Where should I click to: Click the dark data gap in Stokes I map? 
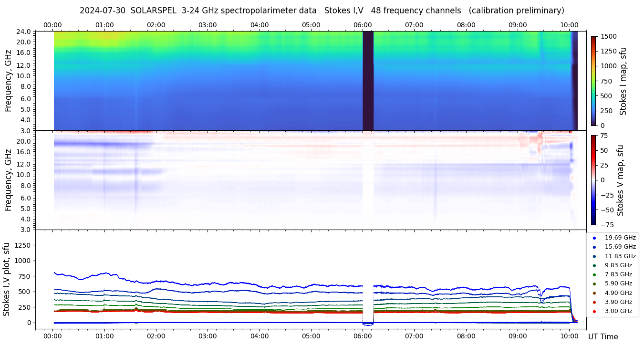[x=368, y=81]
